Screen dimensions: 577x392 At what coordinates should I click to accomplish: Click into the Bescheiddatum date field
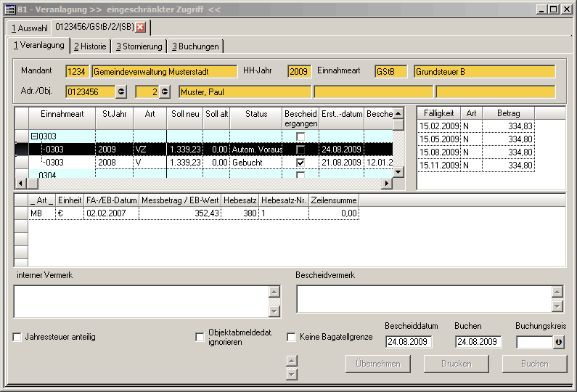pos(408,342)
